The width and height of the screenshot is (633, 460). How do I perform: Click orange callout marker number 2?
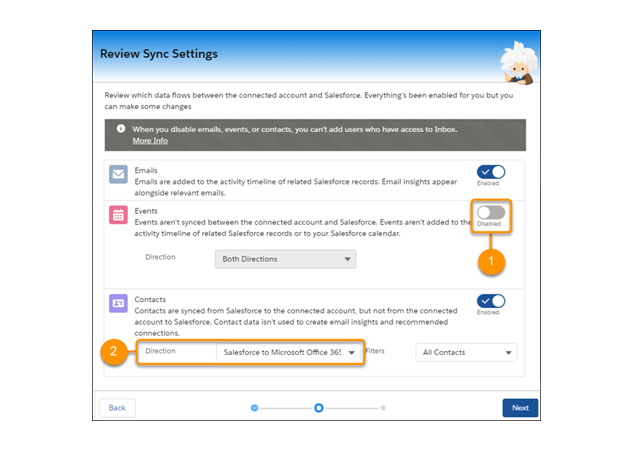[x=115, y=352]
